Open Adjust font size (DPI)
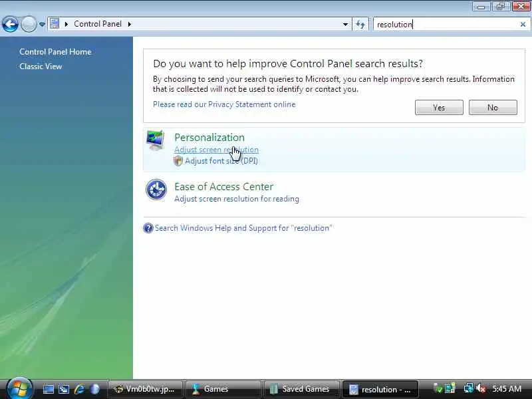The height and width of the screenshot is (399, 532). 221,161
